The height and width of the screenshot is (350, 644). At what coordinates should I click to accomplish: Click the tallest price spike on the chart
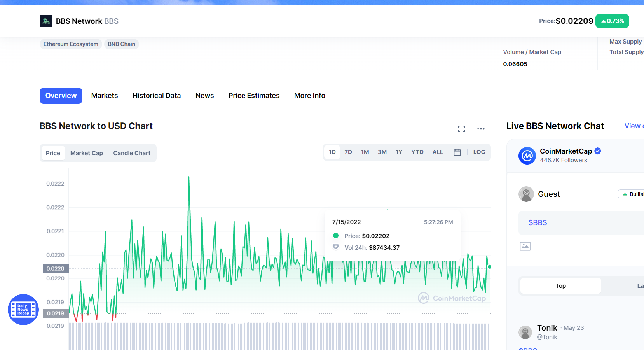pyautogui.click(x=189, y=178)
